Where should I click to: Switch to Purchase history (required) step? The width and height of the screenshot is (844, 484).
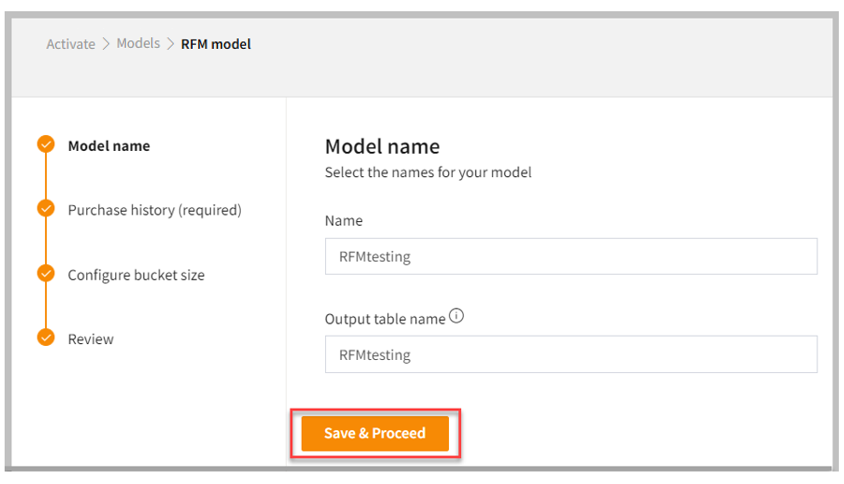click(155, 210)
